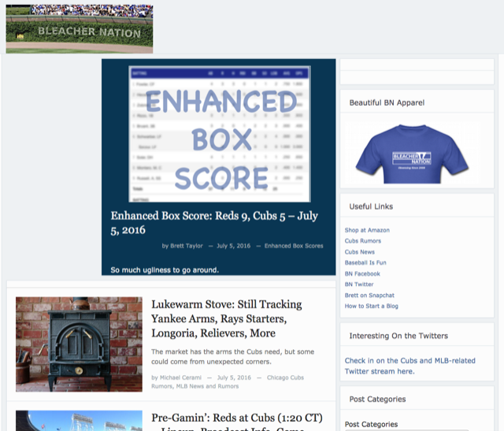Open the Enhanced Box Score featured image
The width and height of the screenshot is (504, 431).
[220, 134]
